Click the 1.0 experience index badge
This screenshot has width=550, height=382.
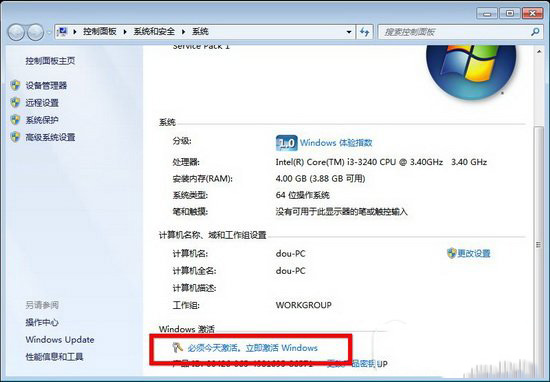pos(287,143)
